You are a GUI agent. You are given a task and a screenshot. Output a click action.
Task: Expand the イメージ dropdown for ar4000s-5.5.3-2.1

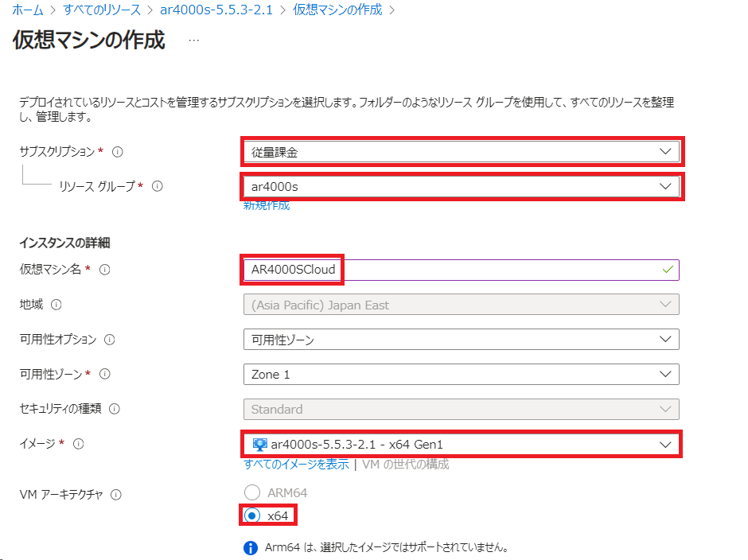pyautogui.click(x=461, y=444)
